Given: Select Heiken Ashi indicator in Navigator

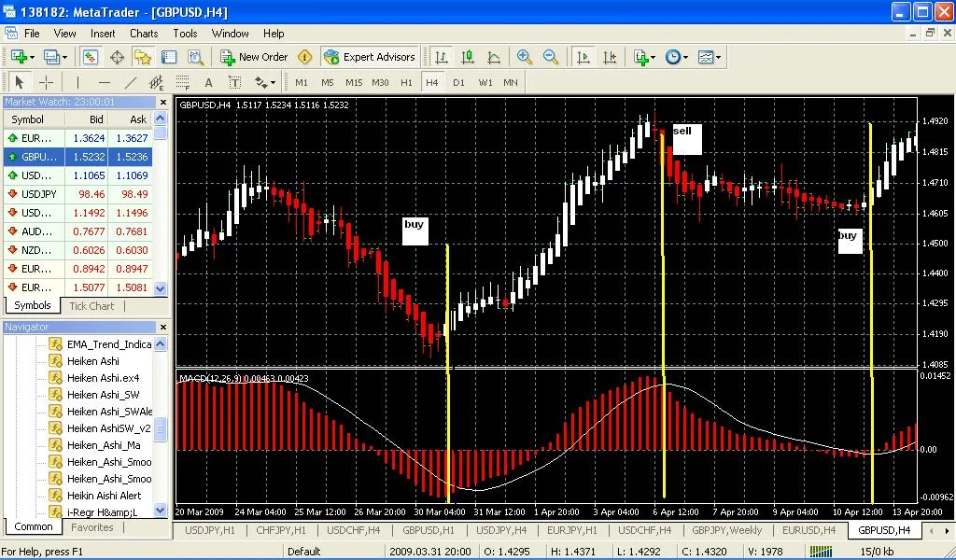Looking at the screenshot, I should click(92, 361).
